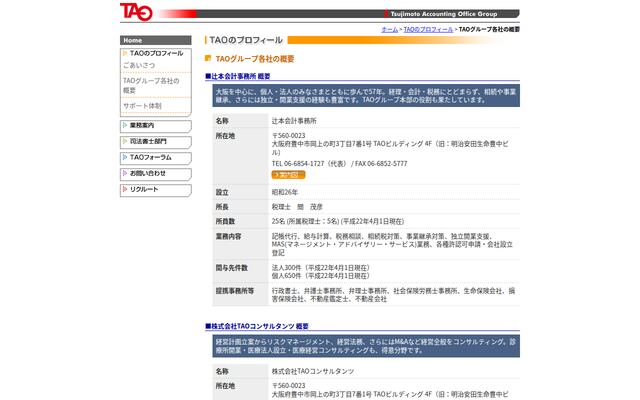Click the 個人650件 client count line
640x400 pixels.
coord(321,276)
